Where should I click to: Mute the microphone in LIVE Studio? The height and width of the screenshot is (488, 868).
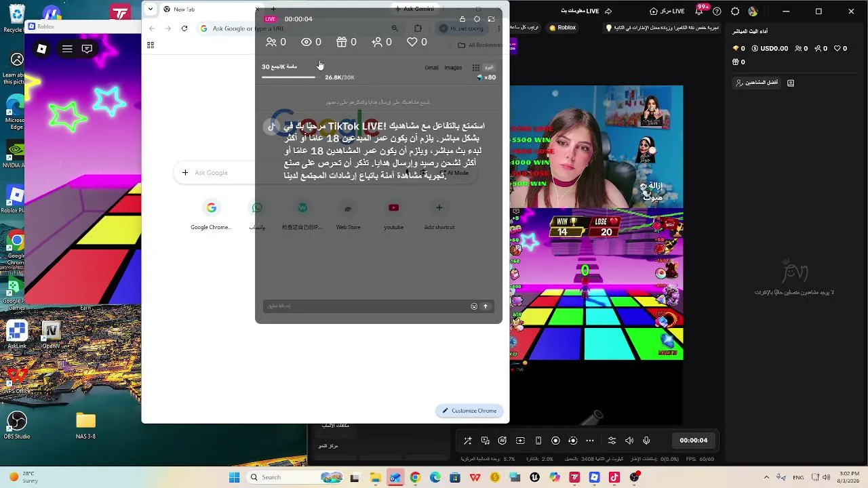pos(646,441)
